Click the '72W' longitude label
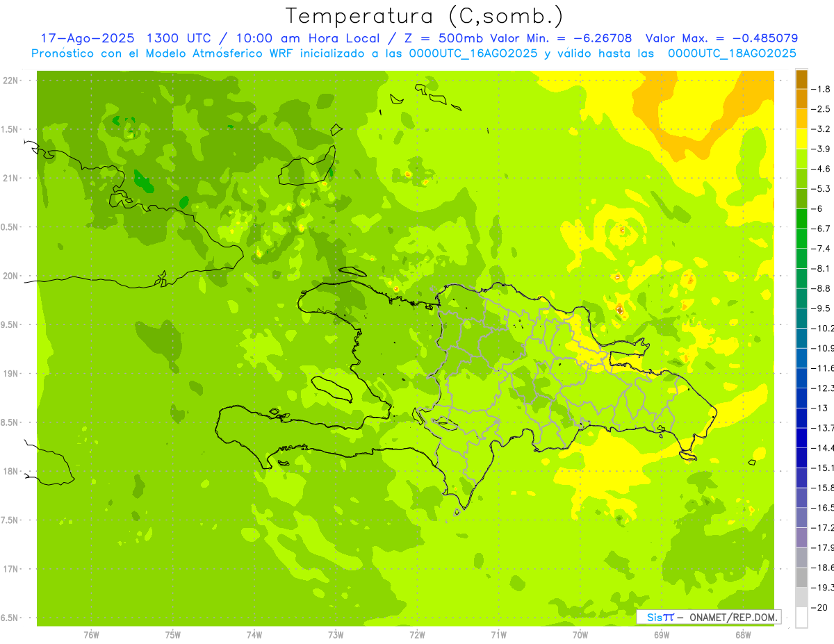This screenshot has width=834, height=644. point(417,634)
